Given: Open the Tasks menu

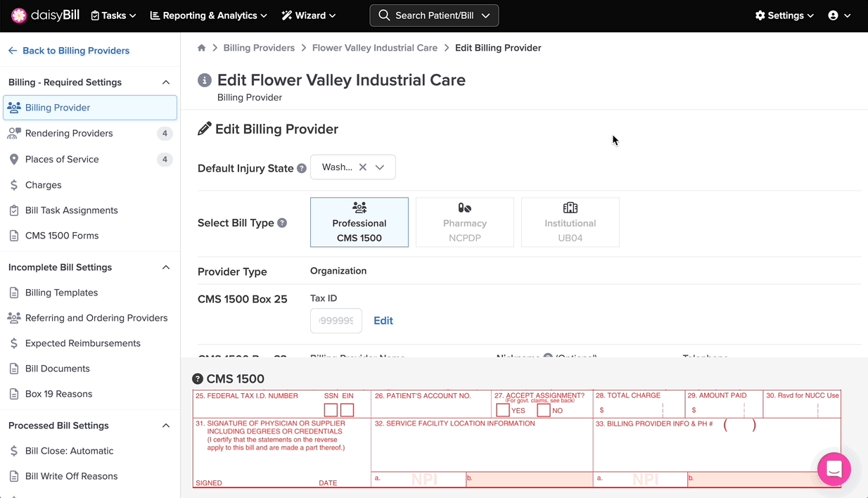Looking at the screenshot, I should tap(113, 15).
